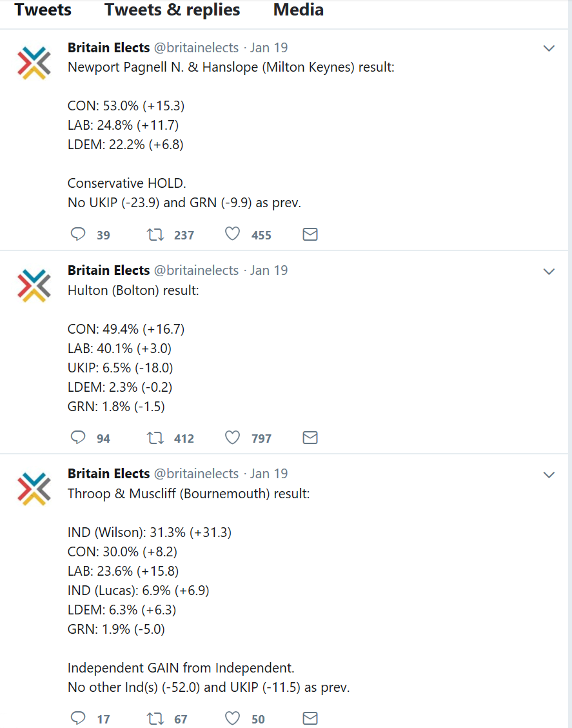
Task: Like the Throop & Muscliff result tweet
Action: point(232,718)
